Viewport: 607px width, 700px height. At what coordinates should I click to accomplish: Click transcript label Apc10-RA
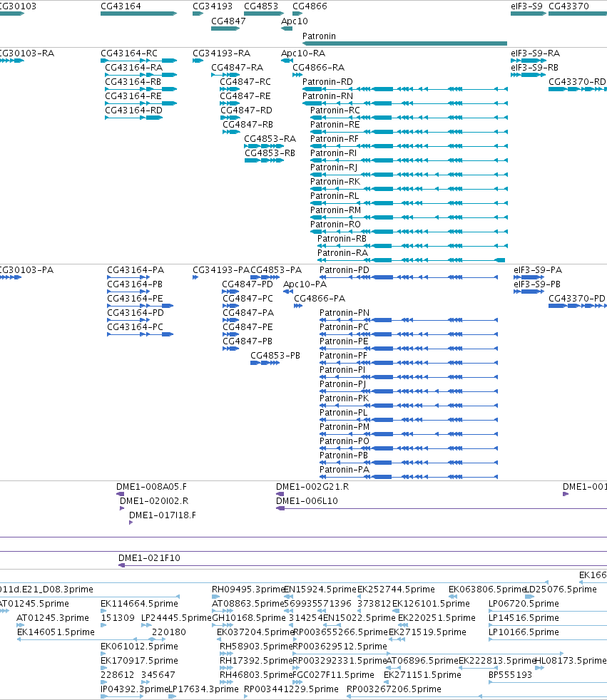click(x=303, y=53)
